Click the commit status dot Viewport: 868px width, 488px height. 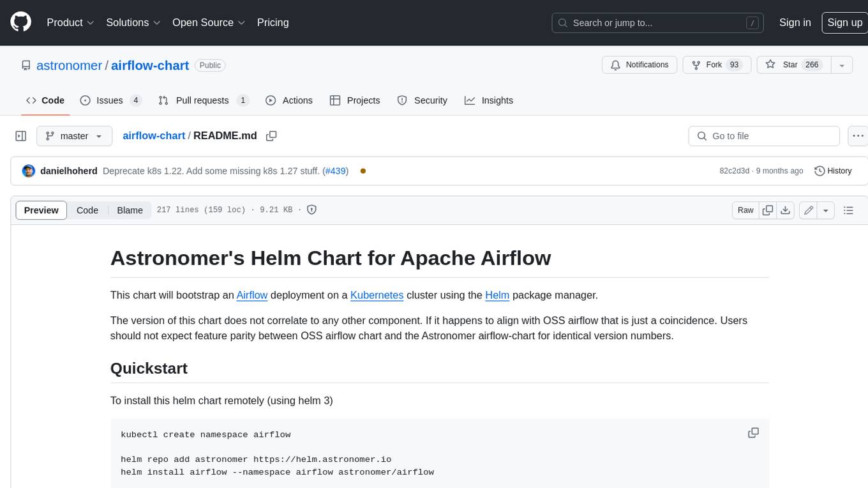363,171
